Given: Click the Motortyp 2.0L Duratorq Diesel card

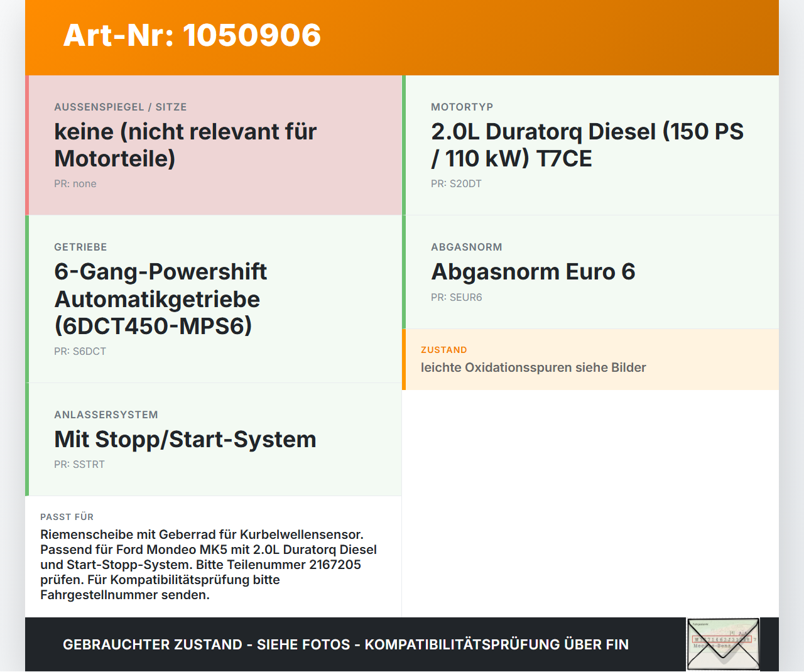Looking at the screenshot, I should tap(590, 145).
